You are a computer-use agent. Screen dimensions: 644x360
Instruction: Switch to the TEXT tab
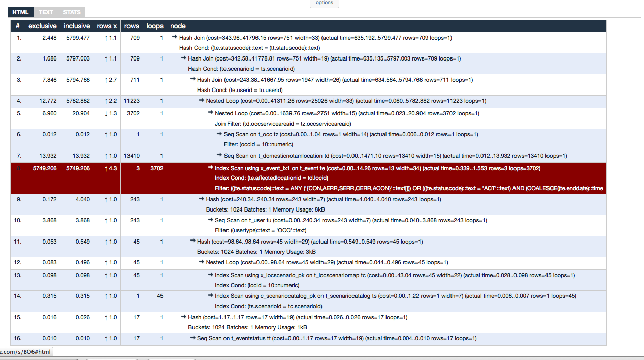pos(46,12)
